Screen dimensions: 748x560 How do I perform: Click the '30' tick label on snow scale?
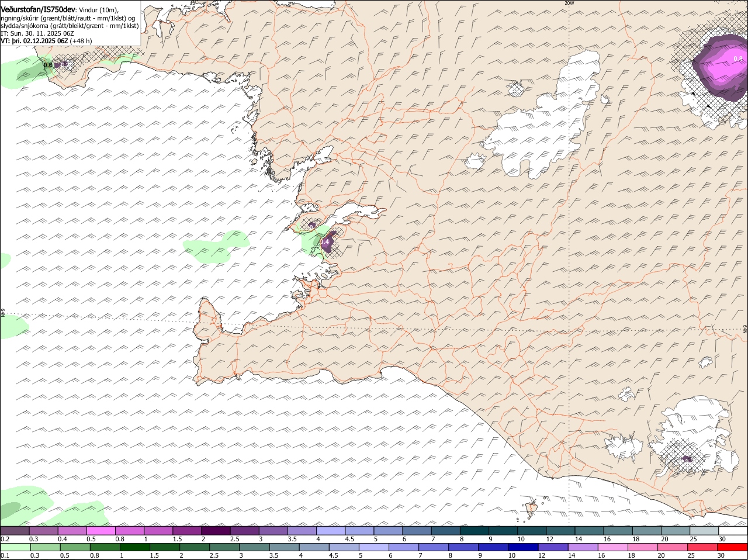pyautogui.click(x=722, y=539)
